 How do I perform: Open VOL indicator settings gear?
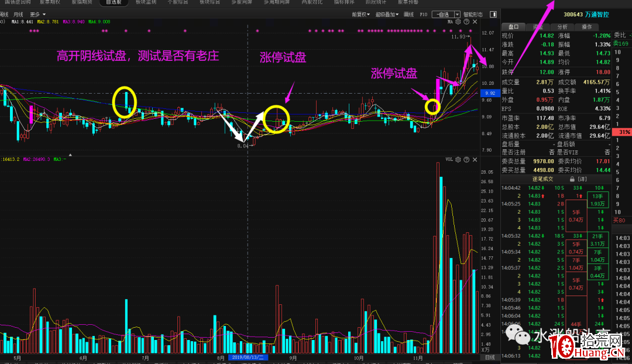point(458,160)
